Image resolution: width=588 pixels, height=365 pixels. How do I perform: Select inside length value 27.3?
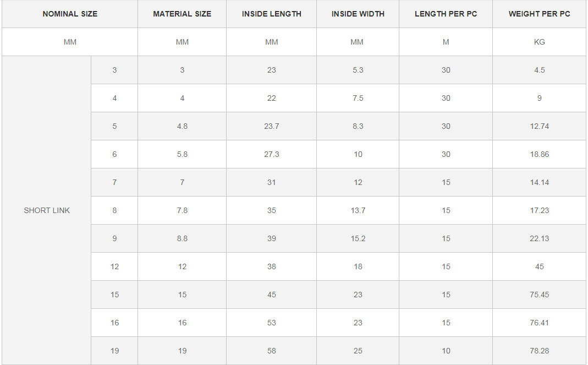pyautogui.click(x=272, y=154)
